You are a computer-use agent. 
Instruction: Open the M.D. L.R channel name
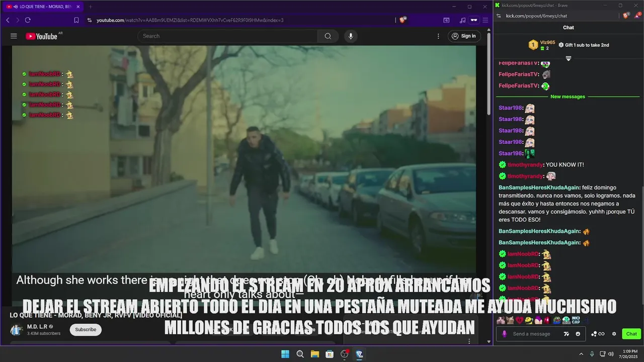pyautogui.click(x=37, y=327)
